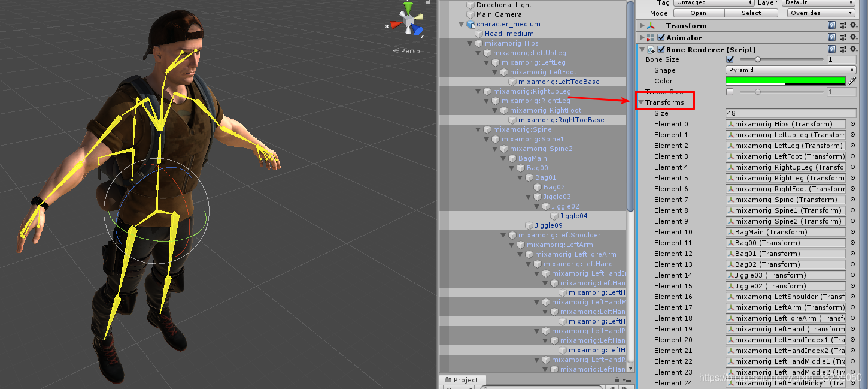Open the Bone Renderer preset icon
The height and width of the screenshot is (389, 868).
(x=843, y=49)
